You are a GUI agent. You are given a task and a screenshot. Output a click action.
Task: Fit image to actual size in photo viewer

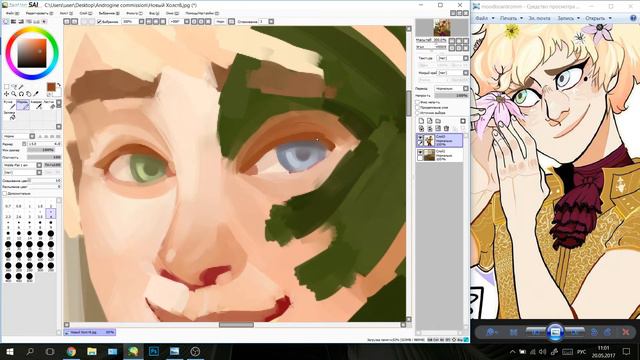click(x=513, y=333)
